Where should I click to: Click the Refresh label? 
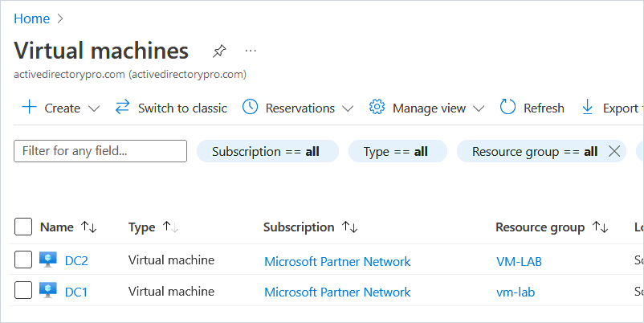(544, 108)
